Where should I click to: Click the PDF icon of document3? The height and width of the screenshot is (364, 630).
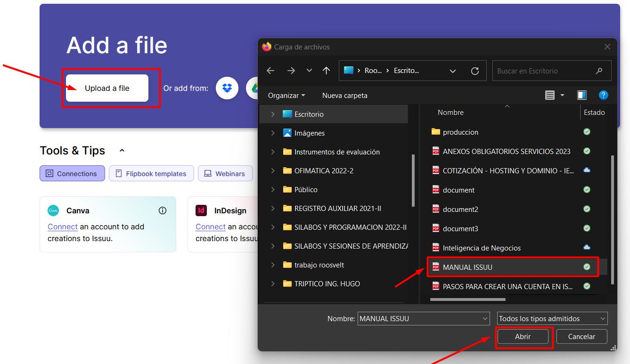436,228
